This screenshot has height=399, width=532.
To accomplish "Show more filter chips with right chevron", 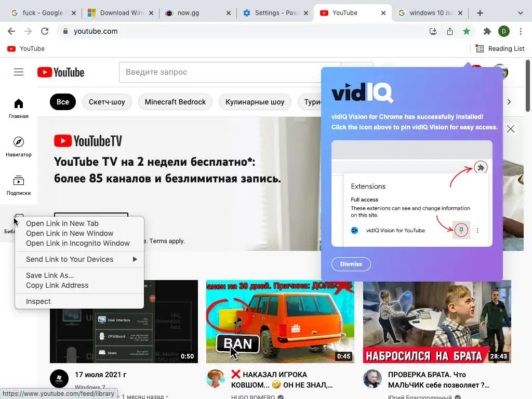I will (509, 102).
